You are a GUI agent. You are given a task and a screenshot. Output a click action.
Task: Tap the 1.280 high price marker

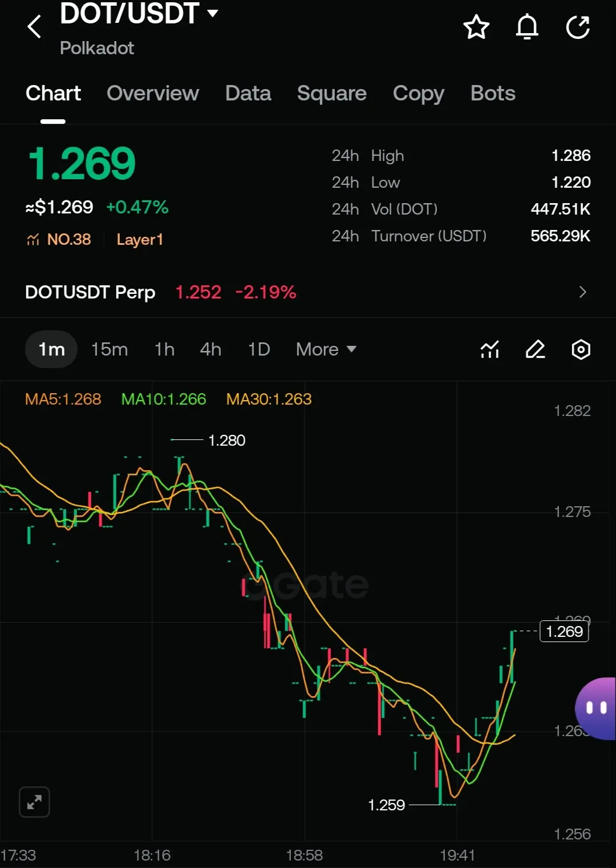[226, 441]
